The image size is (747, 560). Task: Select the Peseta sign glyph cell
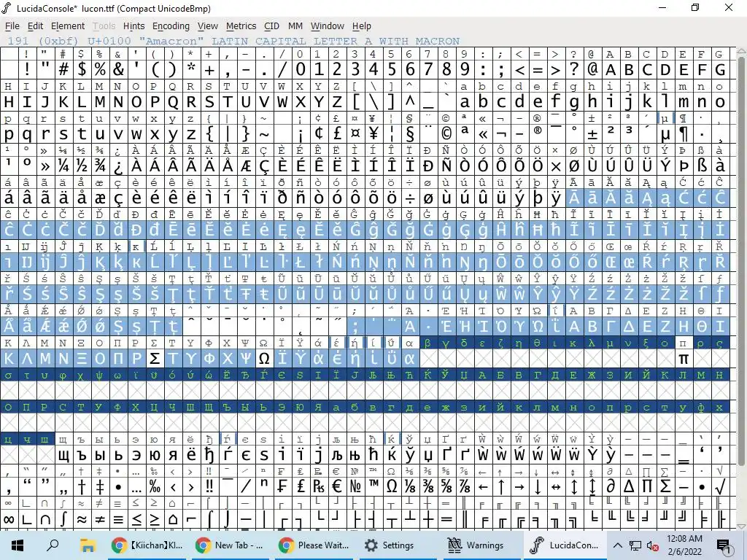click(x=319, y=486)
